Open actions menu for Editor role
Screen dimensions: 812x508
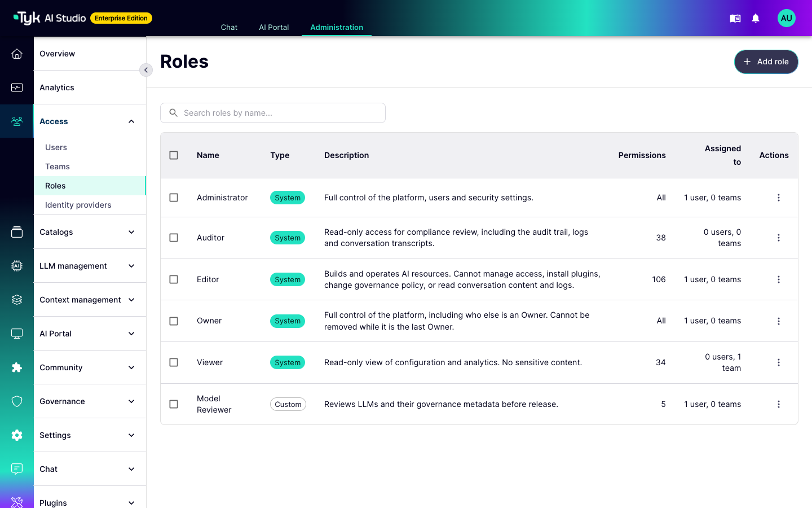[x=779, y=279]
